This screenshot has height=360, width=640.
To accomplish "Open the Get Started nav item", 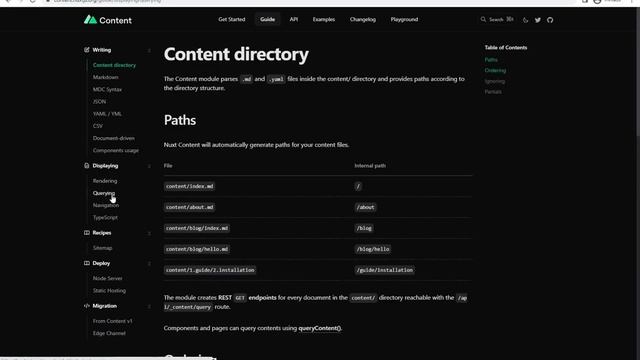I will click(232, 19).
